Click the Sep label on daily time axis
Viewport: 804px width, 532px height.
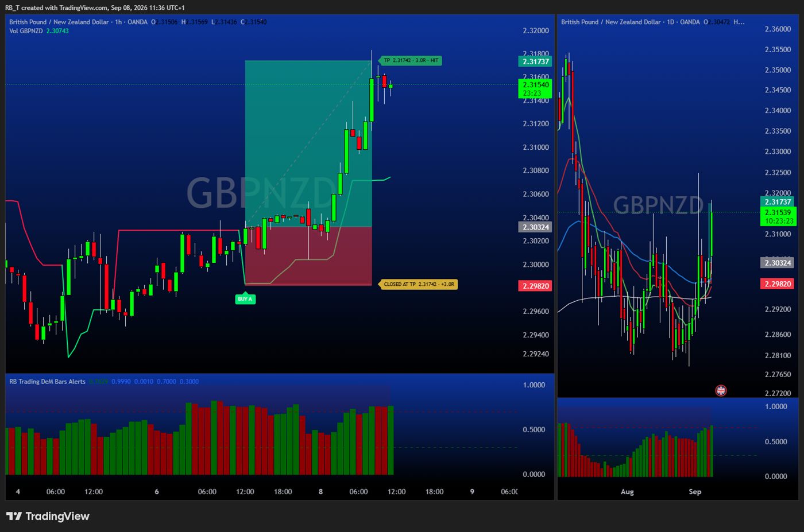coord(695,492)
